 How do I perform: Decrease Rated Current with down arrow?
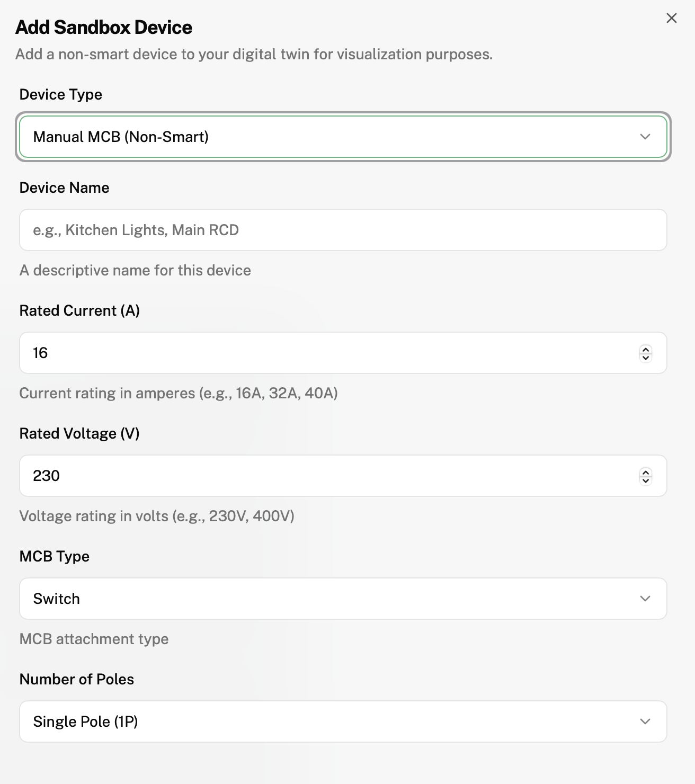click(645, 357)
